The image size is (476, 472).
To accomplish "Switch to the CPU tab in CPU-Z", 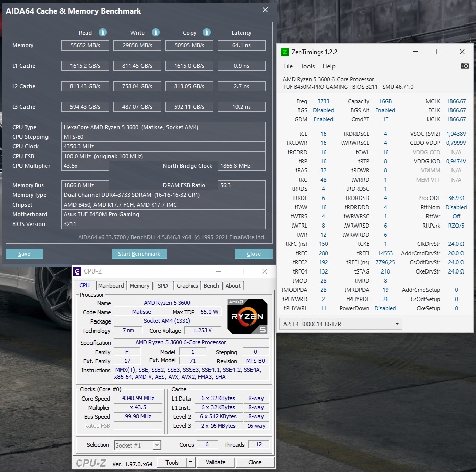I will [x=84, y=285].
